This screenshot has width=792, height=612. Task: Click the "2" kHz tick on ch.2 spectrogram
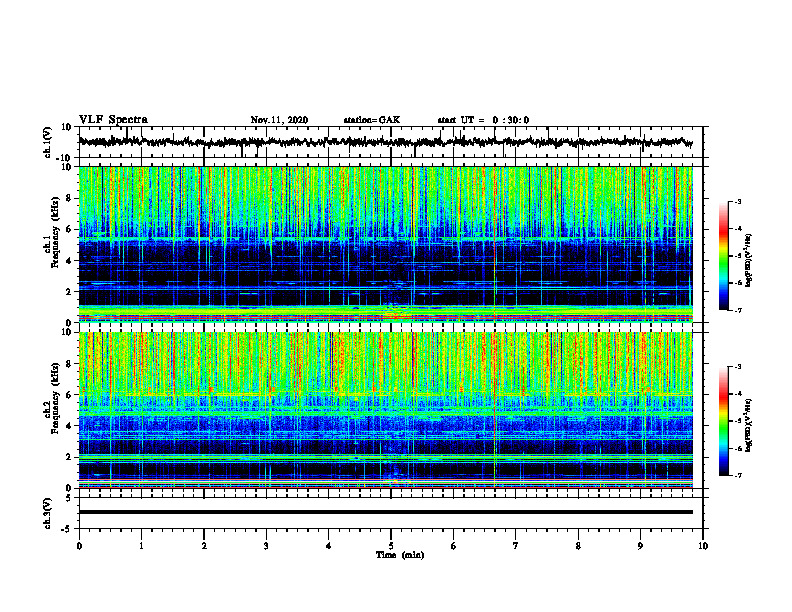click(70, 457)
